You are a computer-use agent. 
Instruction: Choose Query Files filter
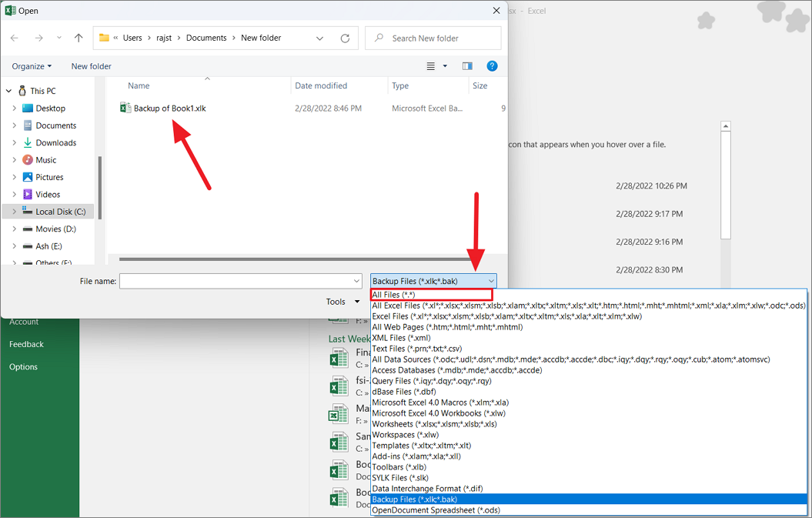(x=431, y=381)
